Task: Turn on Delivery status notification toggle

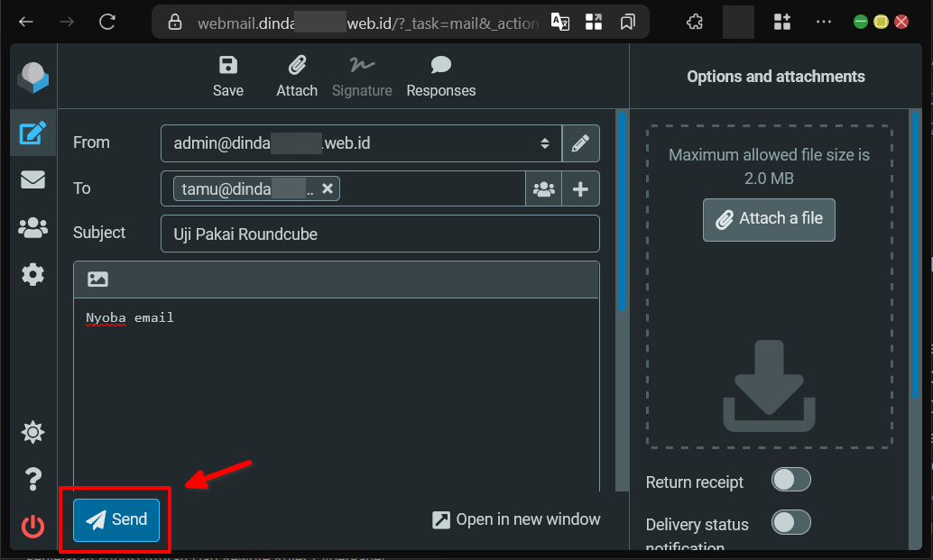Action: (x=790, y=522)
